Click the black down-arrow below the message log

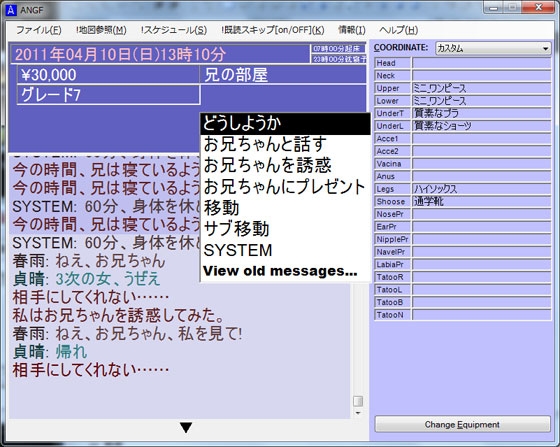[x=186, y=427]
